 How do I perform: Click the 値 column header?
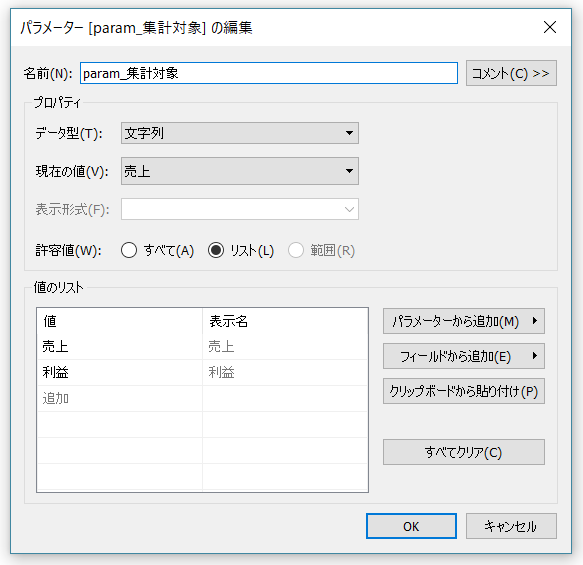120,321
